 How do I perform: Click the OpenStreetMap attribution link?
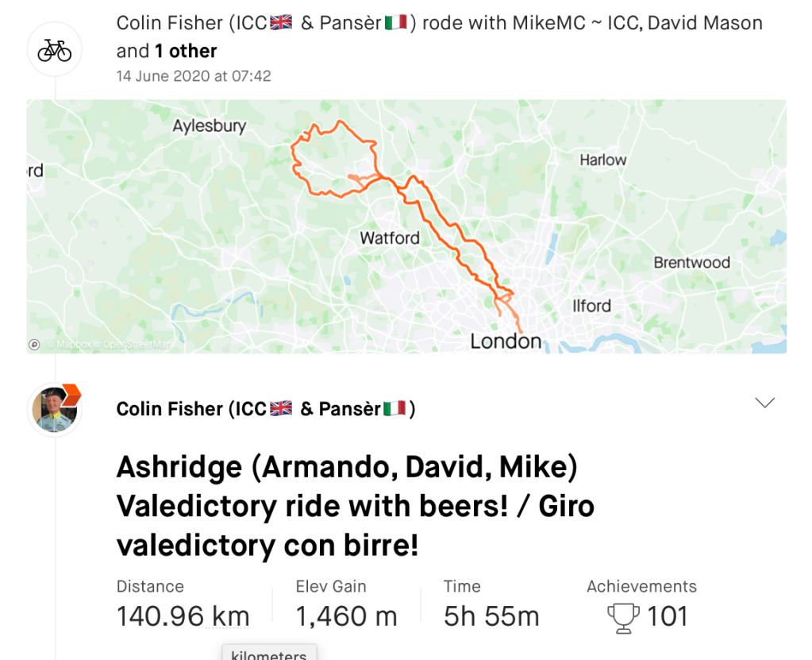137,345
